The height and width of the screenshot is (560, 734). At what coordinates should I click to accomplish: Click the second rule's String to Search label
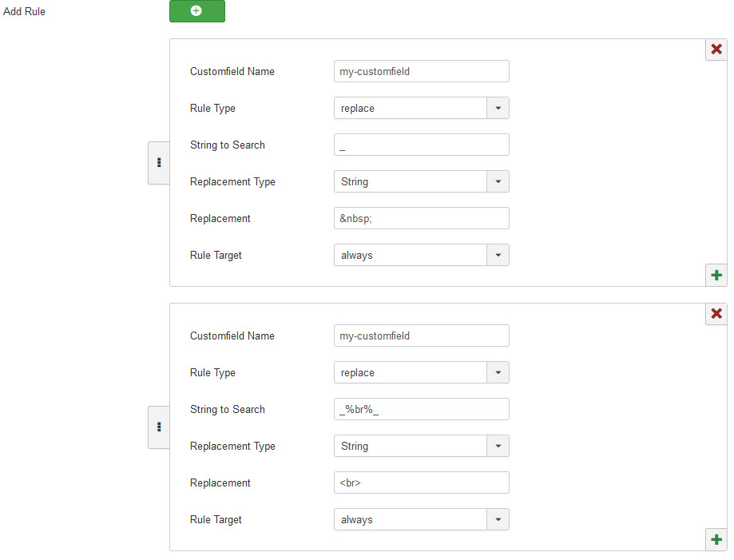(228, 410)
